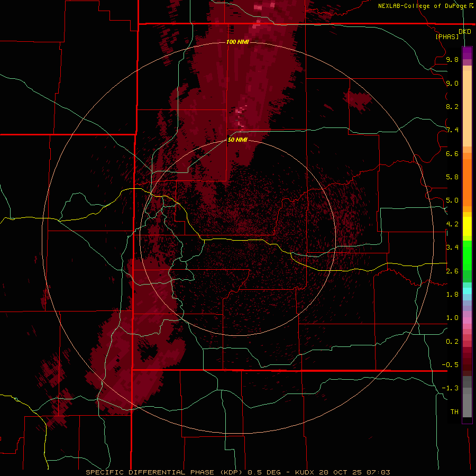476x476 pixels.
Task: Click the -1.3 value on the scale
Action: coord(450,388)
